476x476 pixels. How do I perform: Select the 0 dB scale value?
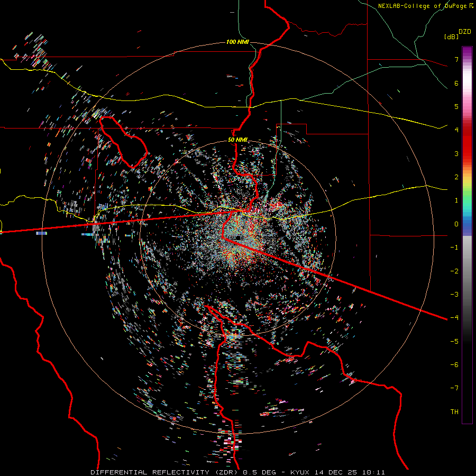pos(456,224)
